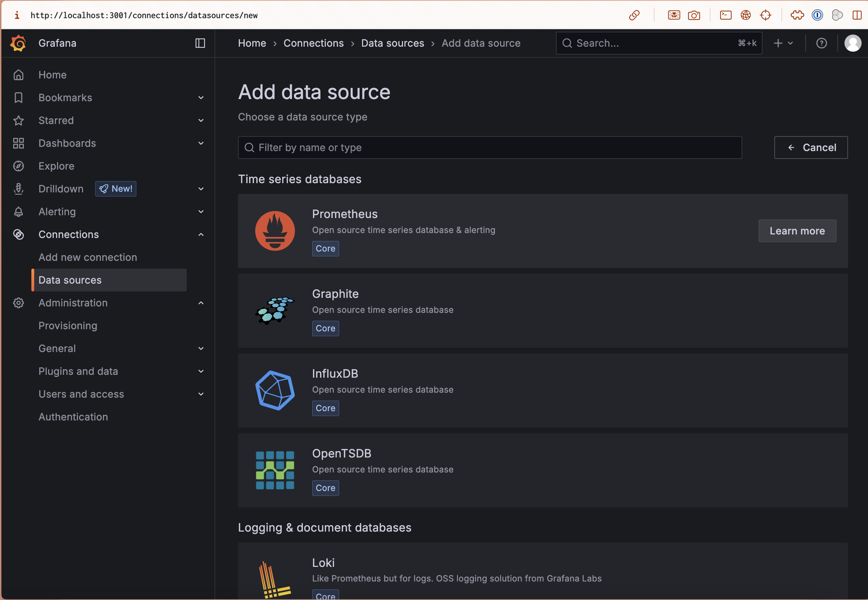Screen dimensions: 868x600
Task: Open the plus New dropdown menu
Action: pyautogui.click(x=784, y=43)
